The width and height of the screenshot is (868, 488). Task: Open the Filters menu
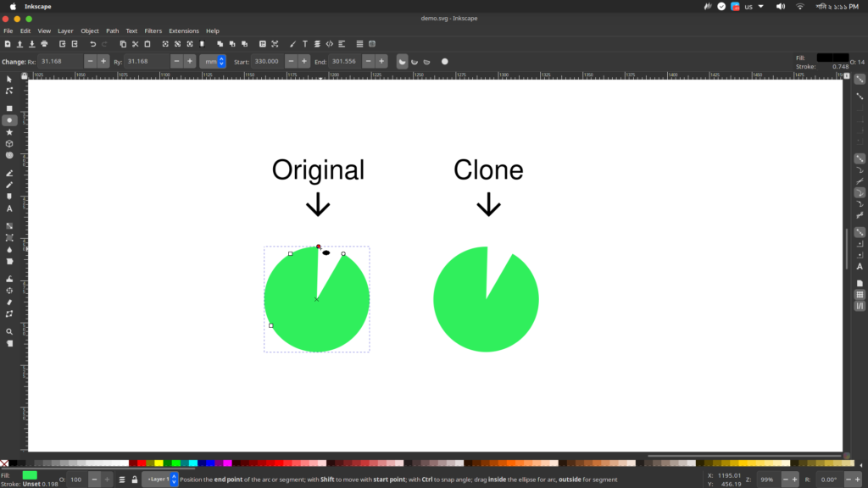[153, 30]
